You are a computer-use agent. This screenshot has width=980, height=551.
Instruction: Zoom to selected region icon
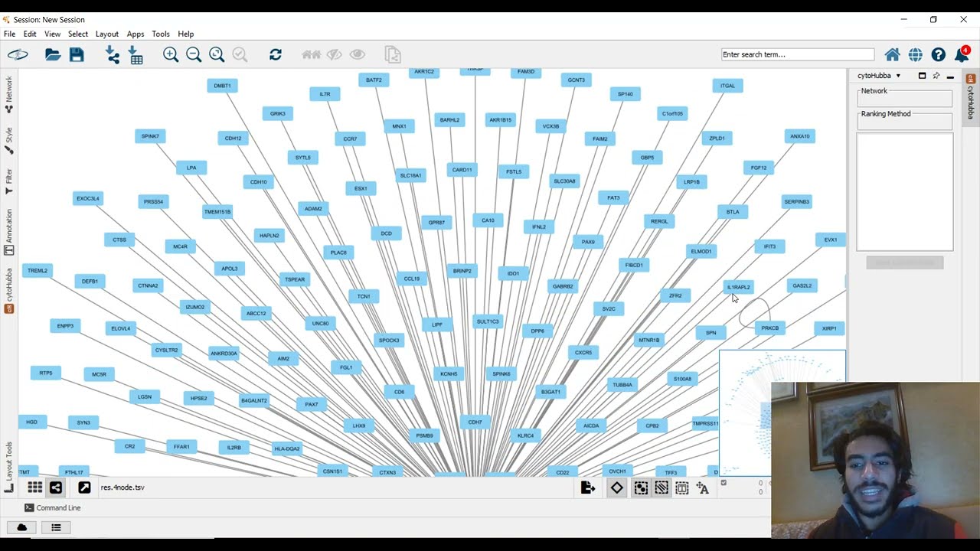click(x=240, y=54)
